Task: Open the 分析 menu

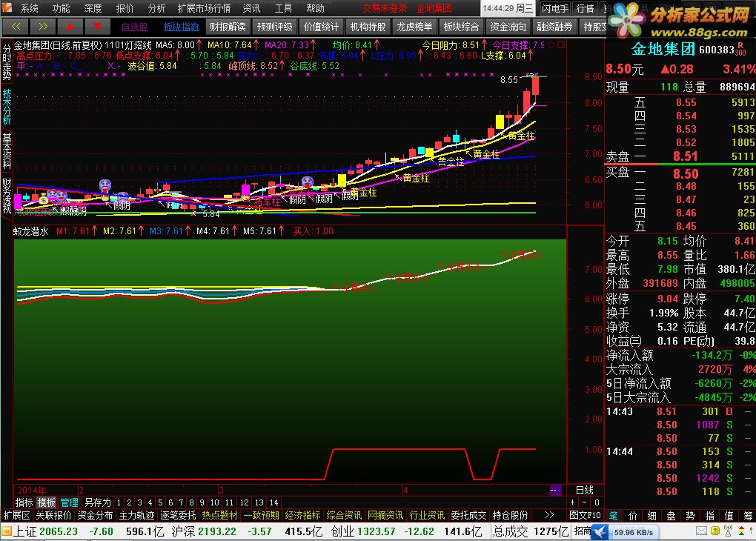Action: (156, 8)
